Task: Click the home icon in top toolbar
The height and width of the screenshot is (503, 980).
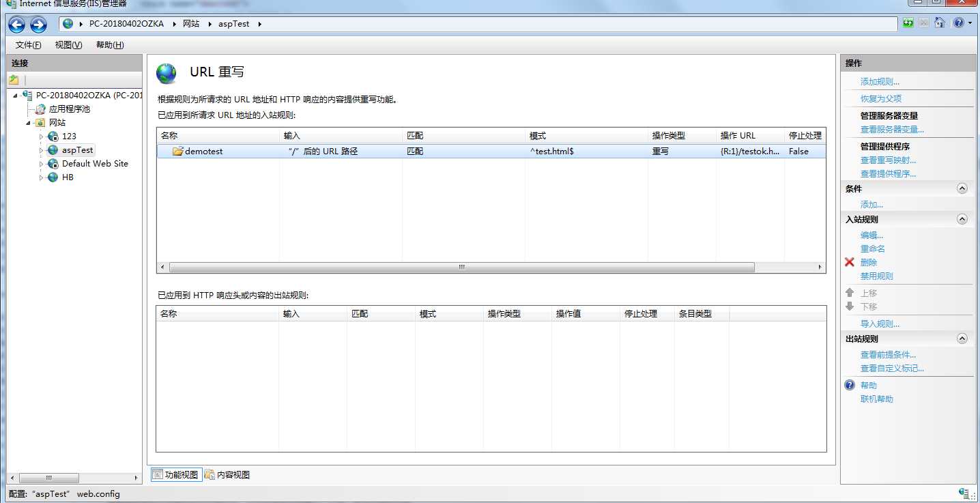Action: pyautogui.click(x=940, y=23)
